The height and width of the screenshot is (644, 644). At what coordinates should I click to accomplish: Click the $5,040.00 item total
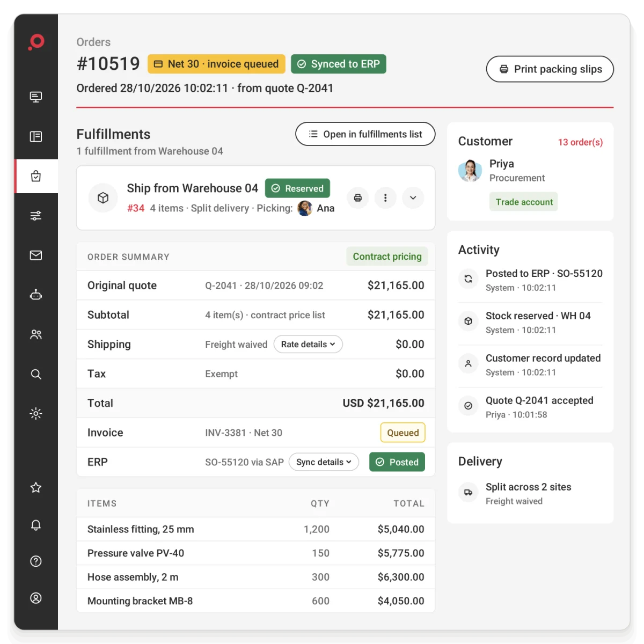pyautogui.click(x=401, y=529)
